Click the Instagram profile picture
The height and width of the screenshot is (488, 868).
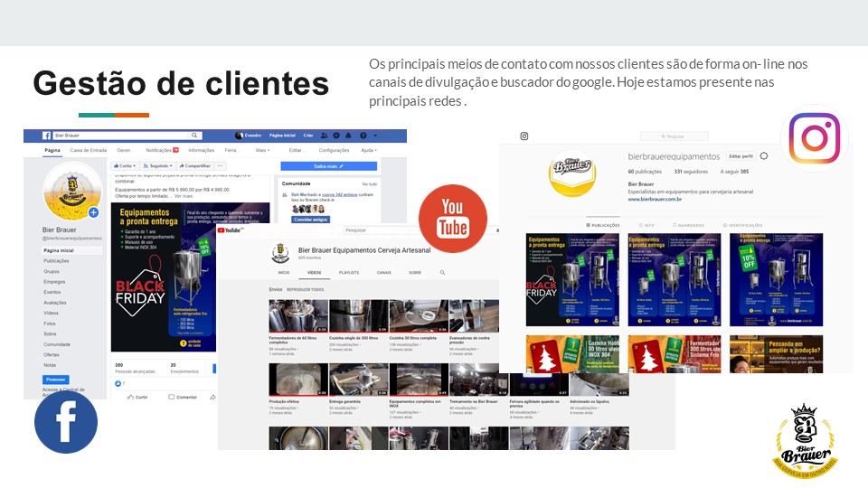(572, 174)
